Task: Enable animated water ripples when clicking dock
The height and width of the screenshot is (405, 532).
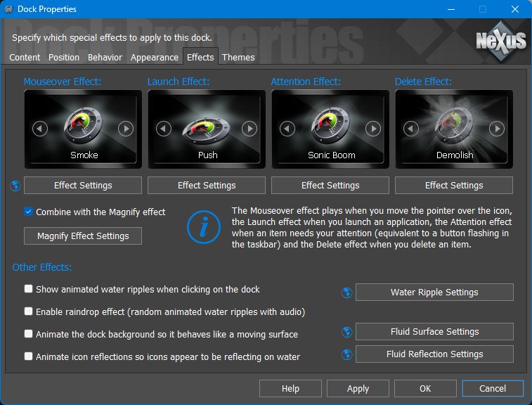Action: pyautogui.click(x=29, y=289)
